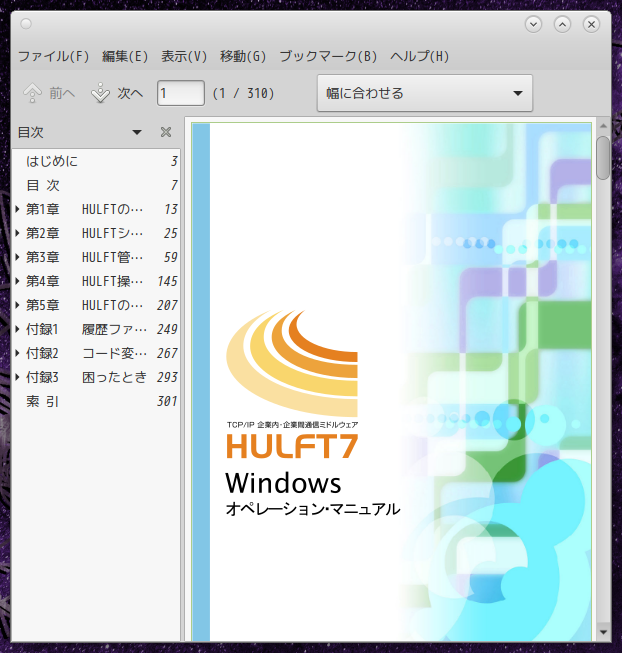Expand the 第1章 tree entry
The width and height of the screenshot is (622, 653).
(x=17, y=209)
